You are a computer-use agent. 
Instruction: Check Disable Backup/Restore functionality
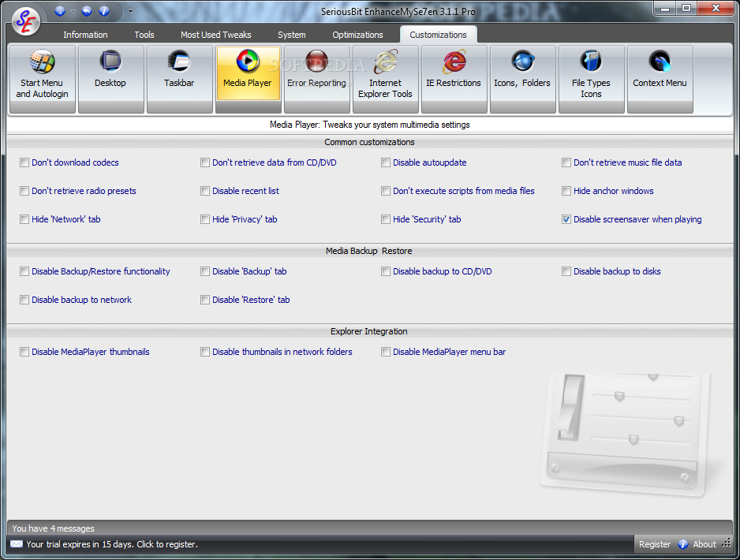pyautogui.click(x=24, y=271)
